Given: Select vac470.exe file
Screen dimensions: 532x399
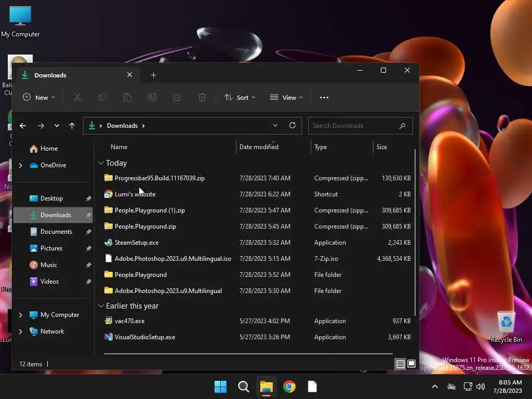Looking at the screenshot, I should (x=257, y=321).
